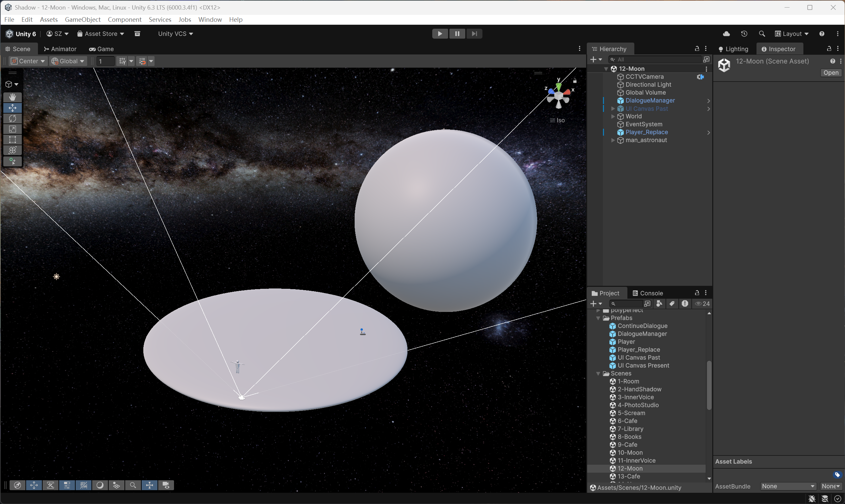Toggle the Inspector panel lock
This screenshot has width=845, height=504.
click(829, 49)
